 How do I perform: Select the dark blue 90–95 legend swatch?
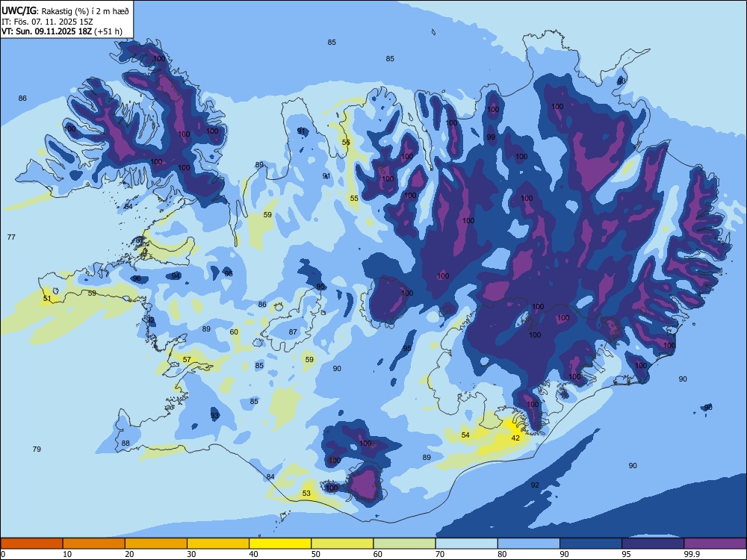click(591, 544)
